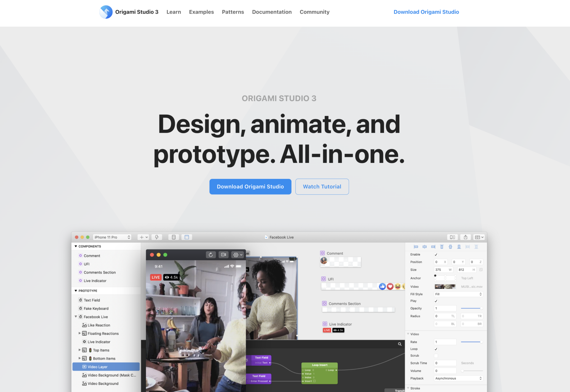Select the align-left alignment icon

pyautogui.click(x=416, y=247)
